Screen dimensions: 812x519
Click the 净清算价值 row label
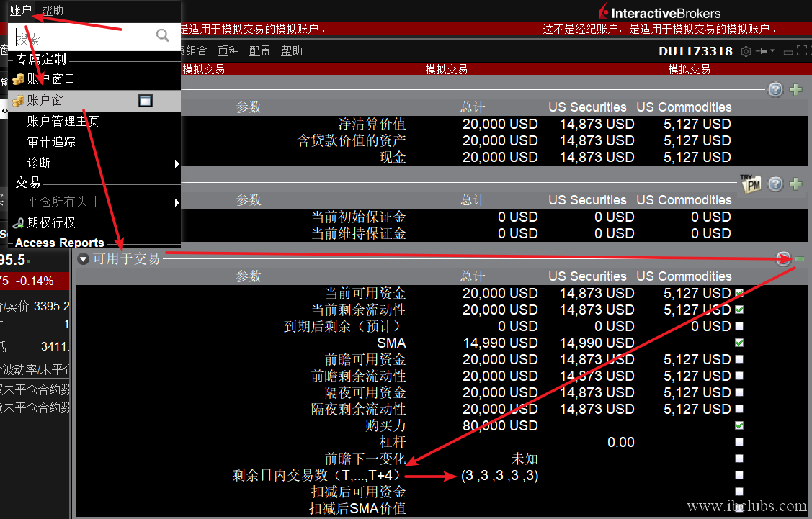point(372,125)
